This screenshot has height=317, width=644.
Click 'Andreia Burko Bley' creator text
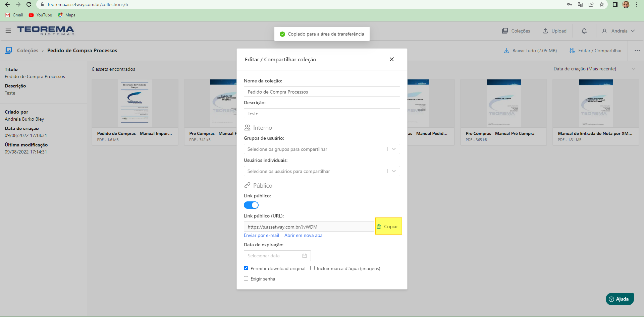24,119
